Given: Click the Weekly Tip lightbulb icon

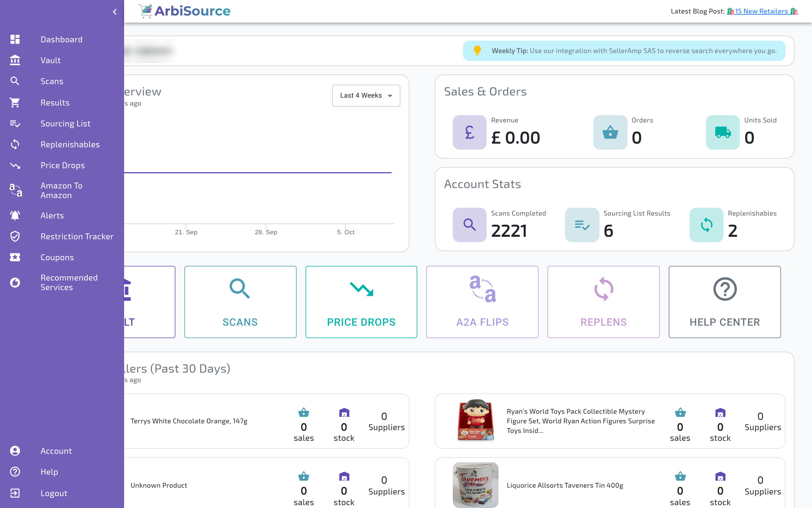Looking at the screenshot, I should point(477,51).
